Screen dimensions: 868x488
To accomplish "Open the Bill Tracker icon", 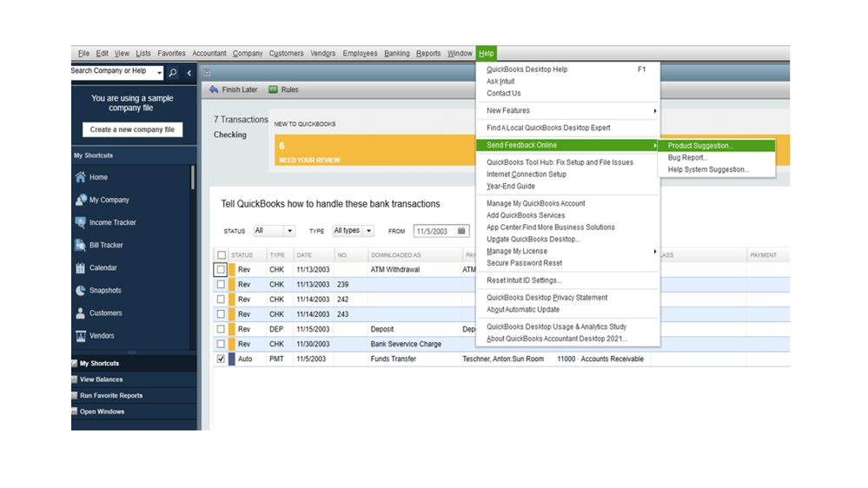I will pos(80,245).
